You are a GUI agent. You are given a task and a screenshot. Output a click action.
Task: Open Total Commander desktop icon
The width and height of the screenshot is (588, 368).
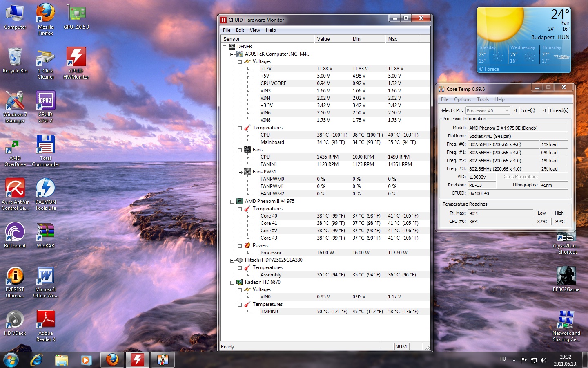[x=45, y=151]
